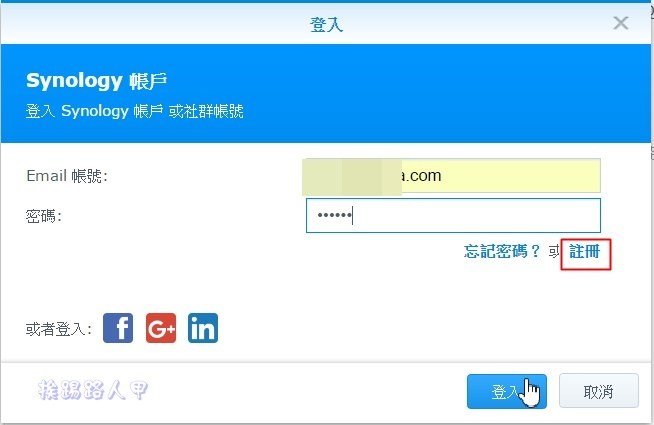Sign in with the LinkedIn icon
Viewport: 654px width, 425px height.
[203, 328]
